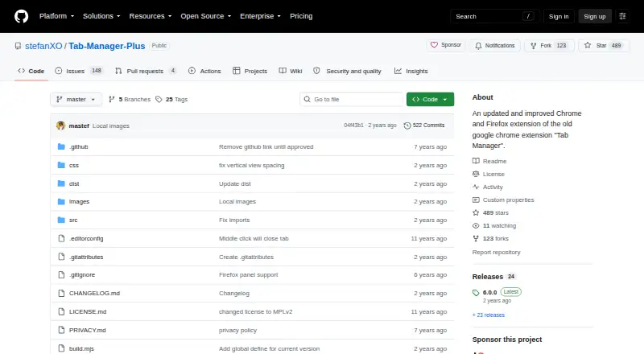The width and height of the screenshot is (644, 354).
Task: View 25 Tags
Action: [171, 100]
